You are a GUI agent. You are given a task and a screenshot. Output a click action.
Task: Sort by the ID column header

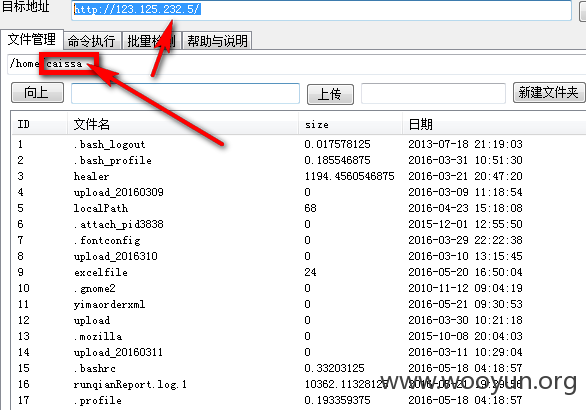click(39, 124)
